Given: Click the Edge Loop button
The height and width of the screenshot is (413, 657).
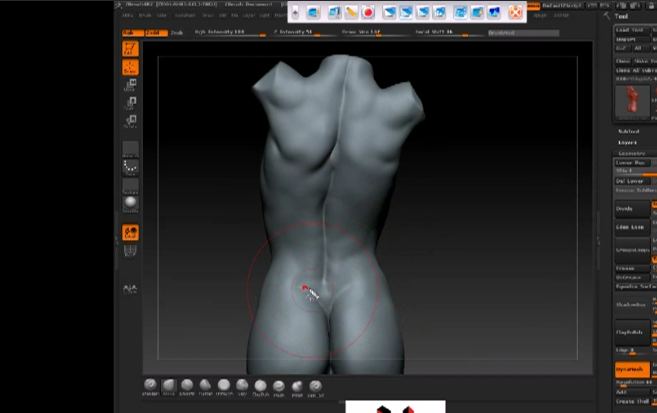Looking at the screenshot, I should tap(632, 227).
